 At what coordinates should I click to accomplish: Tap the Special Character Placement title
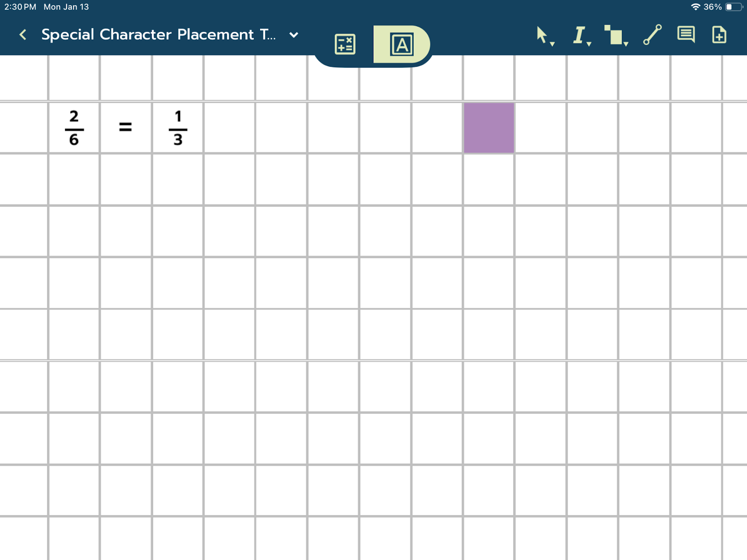pos(158,35)
